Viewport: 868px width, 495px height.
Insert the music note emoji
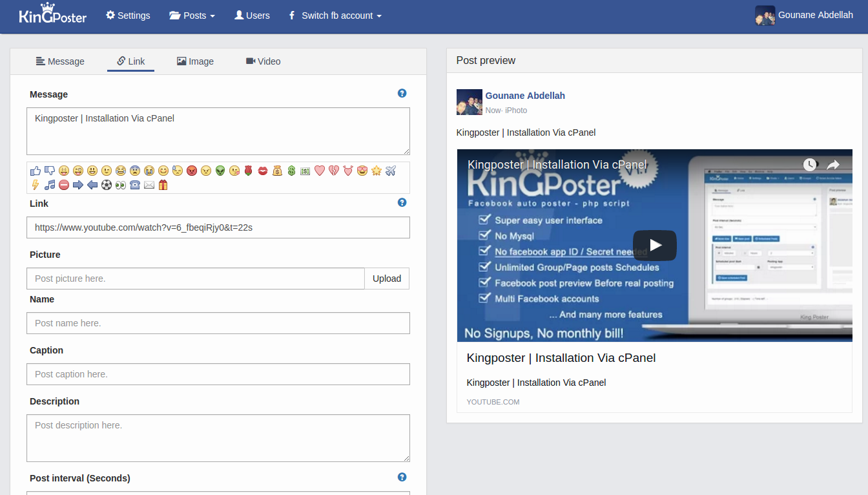tap(50, 185)
